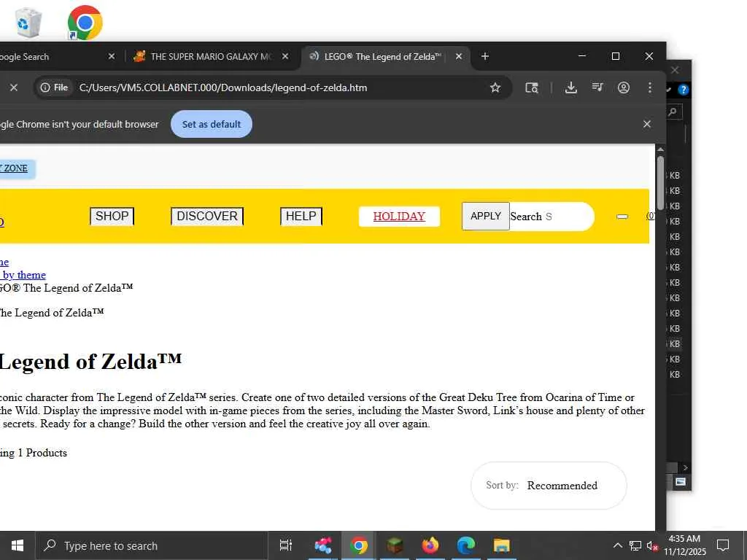Viewport: 747px width, 560px height.
Task: Click the taskbar search box
Action: click(x=152, y=545)
